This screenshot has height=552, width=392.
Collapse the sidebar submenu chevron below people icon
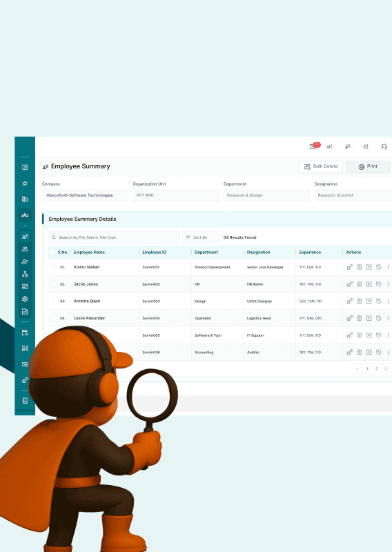coord(25,226)
